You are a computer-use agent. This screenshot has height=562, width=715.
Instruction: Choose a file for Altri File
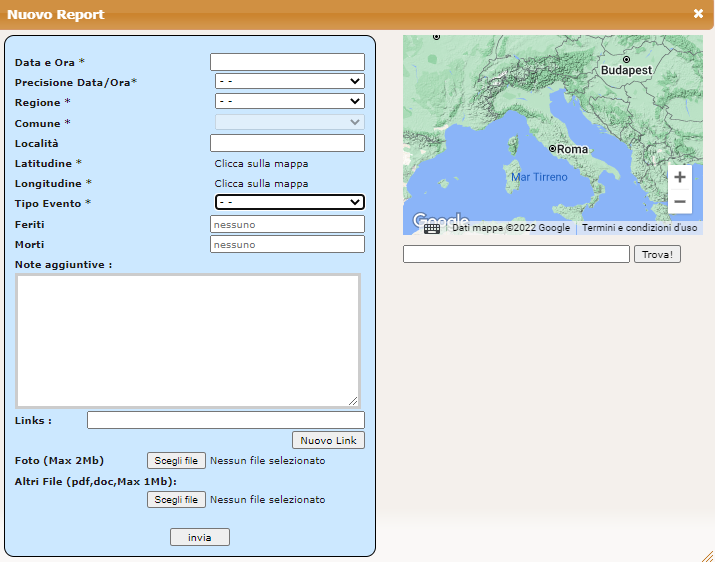coord(176,499)
